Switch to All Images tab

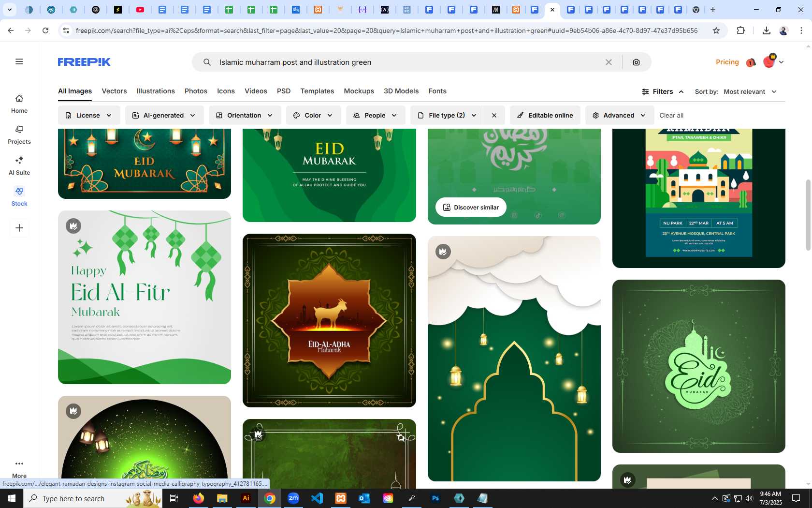[x=75, y=91]
